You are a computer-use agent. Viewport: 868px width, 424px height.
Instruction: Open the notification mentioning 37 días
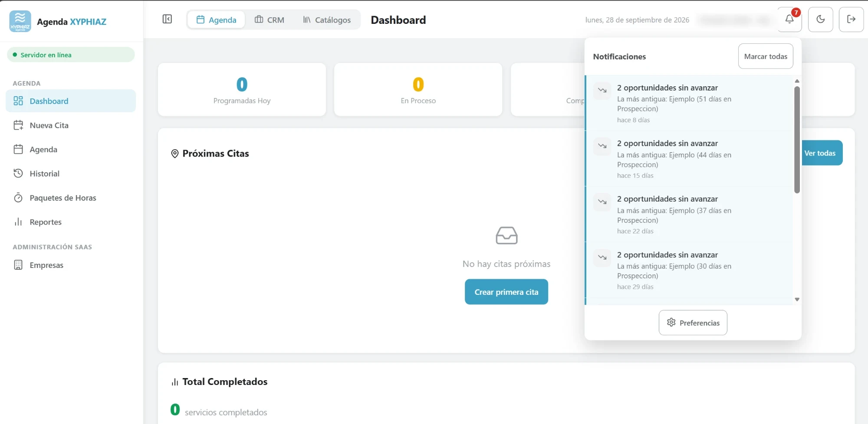(x=689, y=215)
